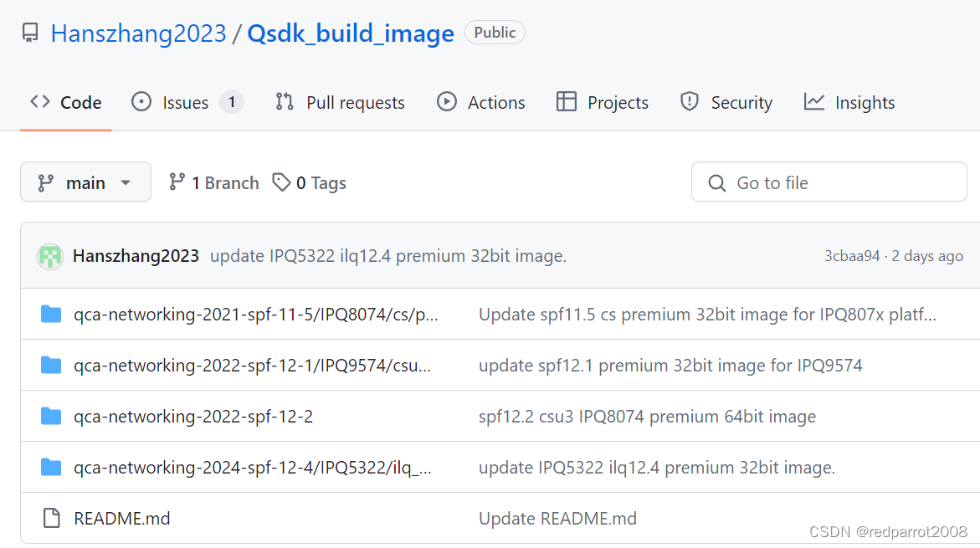This screenshot has width=980, height=548.
Task: Switch to the Pull requests tab
Action: pyautogui.click(x=357, y=101)
